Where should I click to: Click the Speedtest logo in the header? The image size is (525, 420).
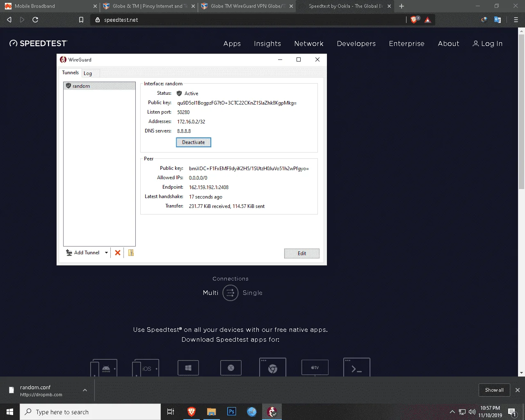[x=38, y=43]
